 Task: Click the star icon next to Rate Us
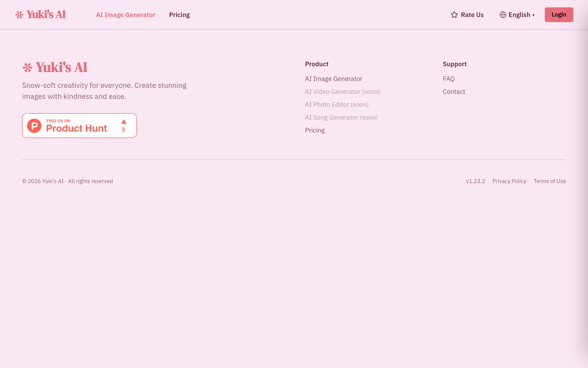point(454,15)
